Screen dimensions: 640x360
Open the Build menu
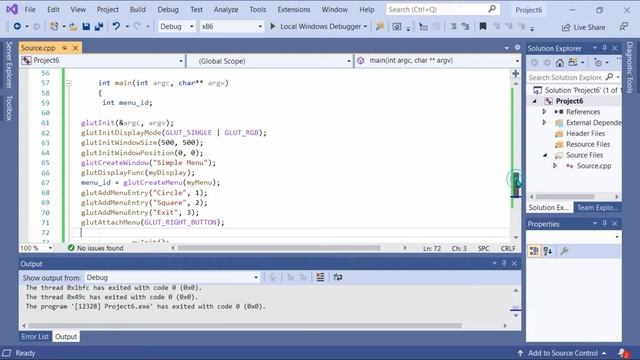[138, 9]
